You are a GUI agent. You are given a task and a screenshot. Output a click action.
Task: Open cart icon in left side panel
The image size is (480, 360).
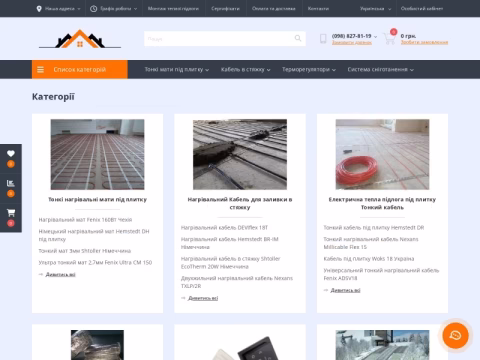click(x=11, y=213)
